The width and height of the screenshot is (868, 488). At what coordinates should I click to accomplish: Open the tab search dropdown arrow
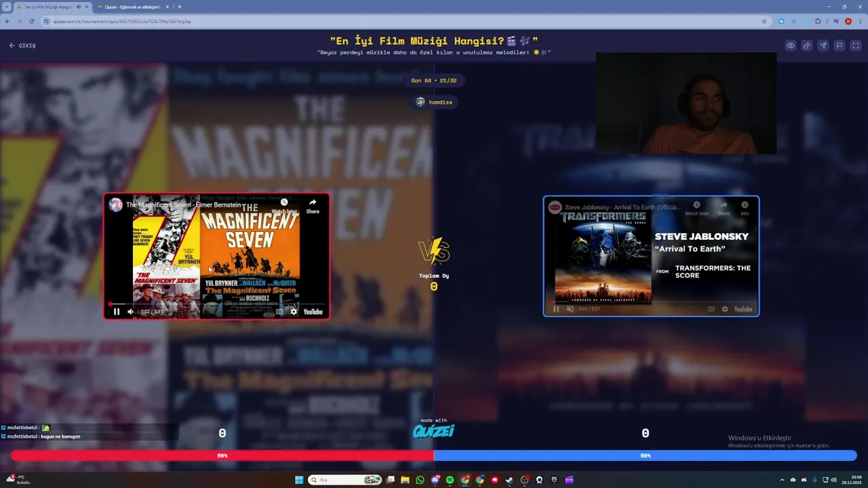(6, 7)
